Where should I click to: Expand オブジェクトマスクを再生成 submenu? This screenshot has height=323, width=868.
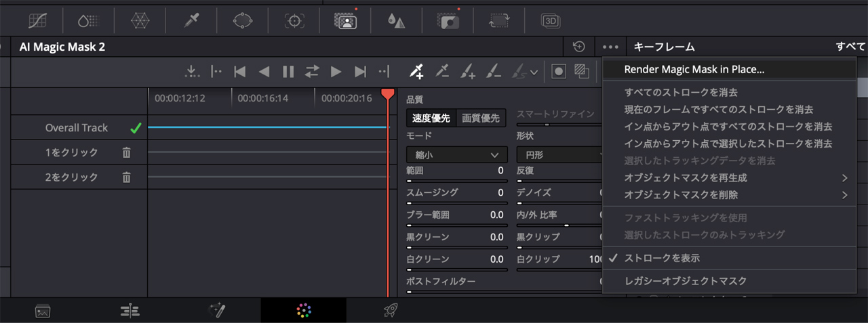(729, 178)
